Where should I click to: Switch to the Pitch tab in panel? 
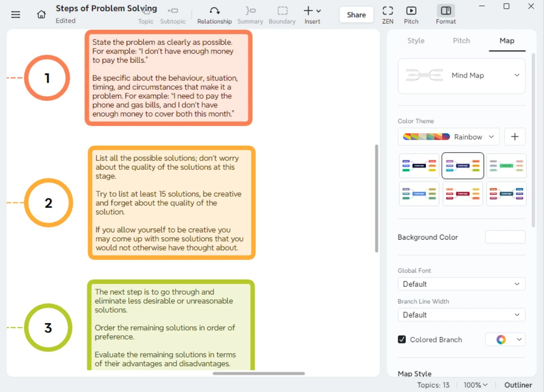coord(461,41)
